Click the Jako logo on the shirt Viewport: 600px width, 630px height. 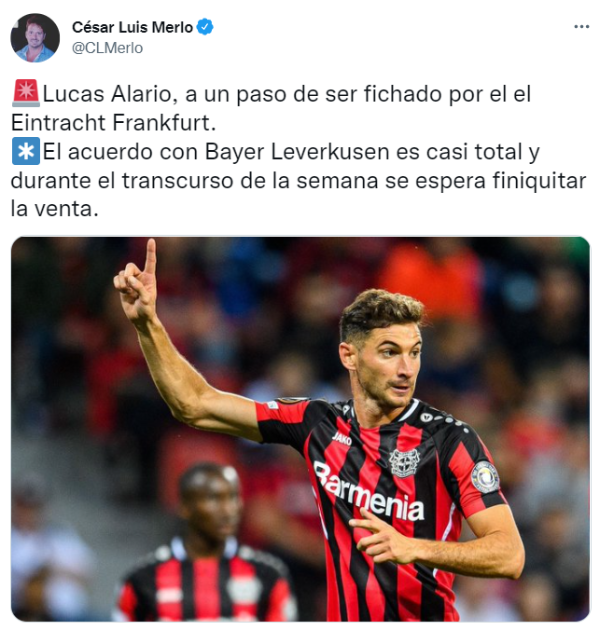pos(342,438)
